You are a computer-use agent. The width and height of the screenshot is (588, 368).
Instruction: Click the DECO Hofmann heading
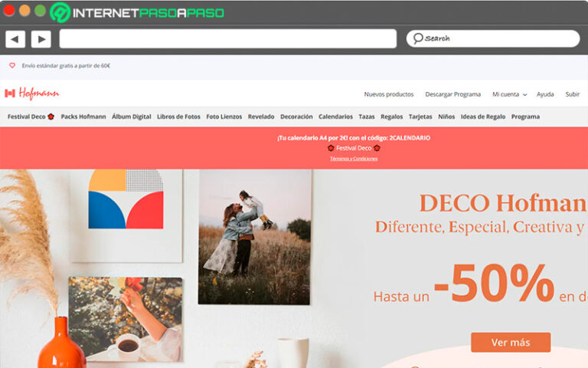point(503,203)
